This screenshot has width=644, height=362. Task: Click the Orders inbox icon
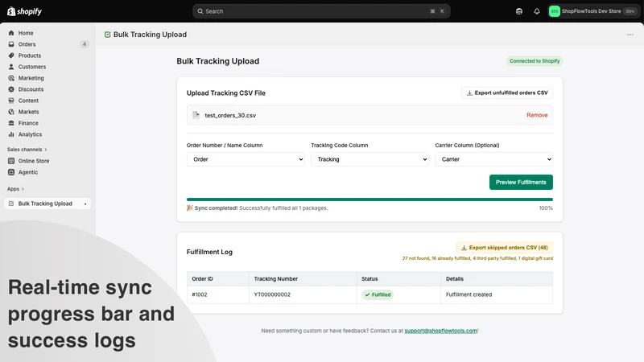click(x=11, y=44)
